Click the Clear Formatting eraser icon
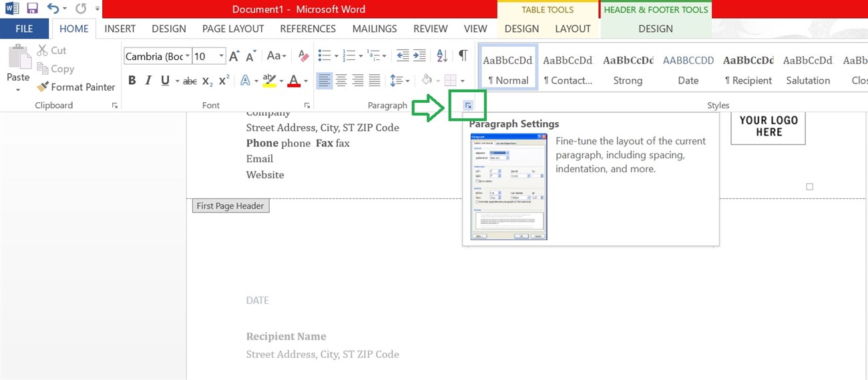This screenshot has width=868, height=380. [x=304, y=56]
